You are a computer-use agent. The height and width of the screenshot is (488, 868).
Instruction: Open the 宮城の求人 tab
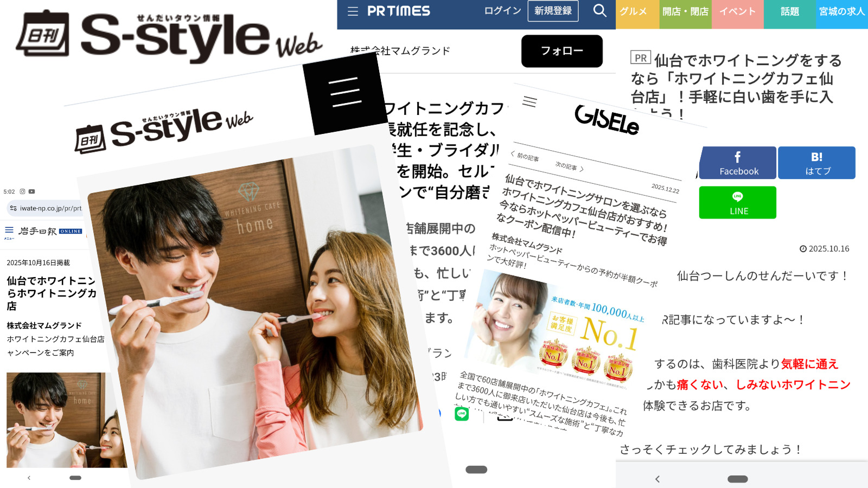841,11
